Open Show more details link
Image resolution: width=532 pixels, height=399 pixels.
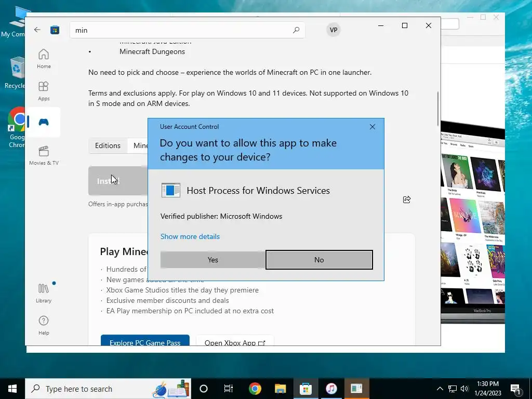[x=190, y=236]
